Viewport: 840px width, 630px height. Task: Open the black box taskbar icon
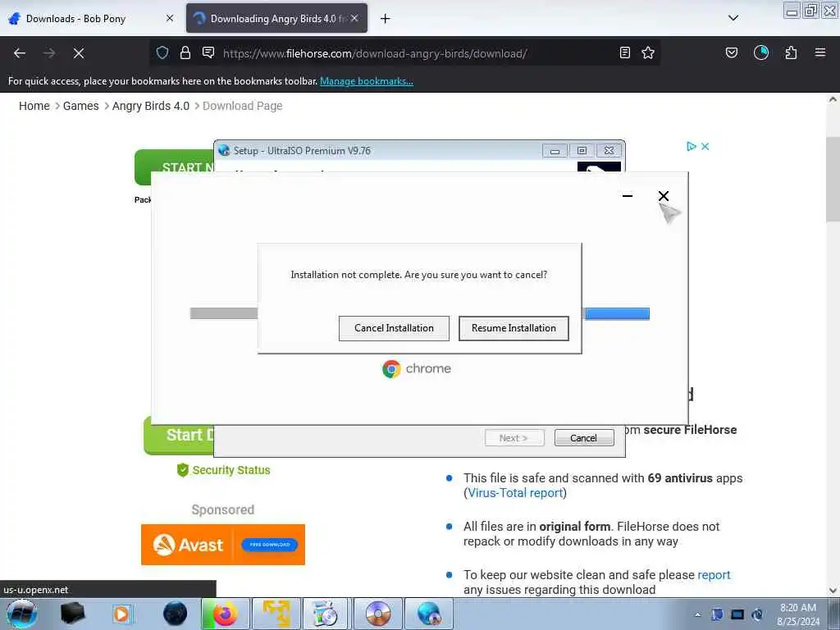pyautogui.click(x=72, y=614)
